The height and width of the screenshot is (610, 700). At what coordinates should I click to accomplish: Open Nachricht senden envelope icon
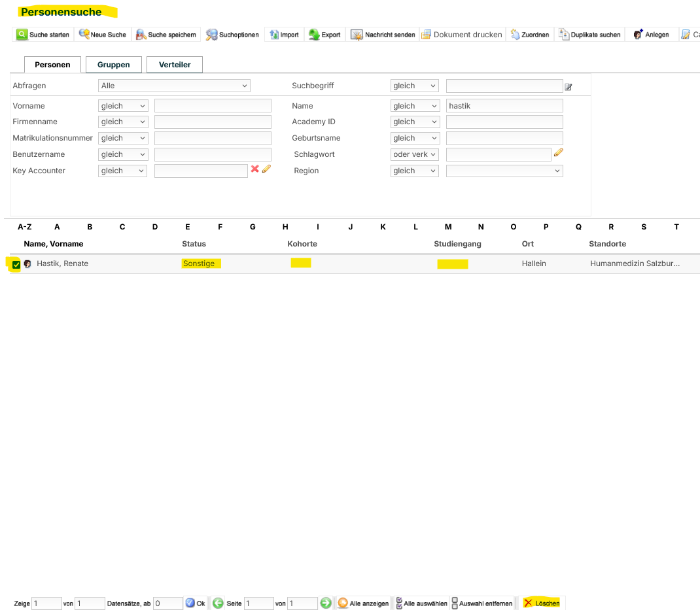[357, 35]
